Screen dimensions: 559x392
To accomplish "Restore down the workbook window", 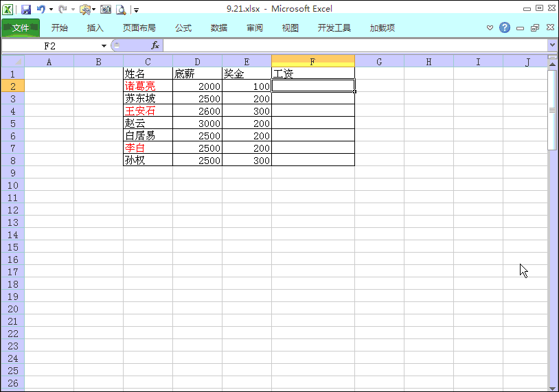I will pos(535,27).
